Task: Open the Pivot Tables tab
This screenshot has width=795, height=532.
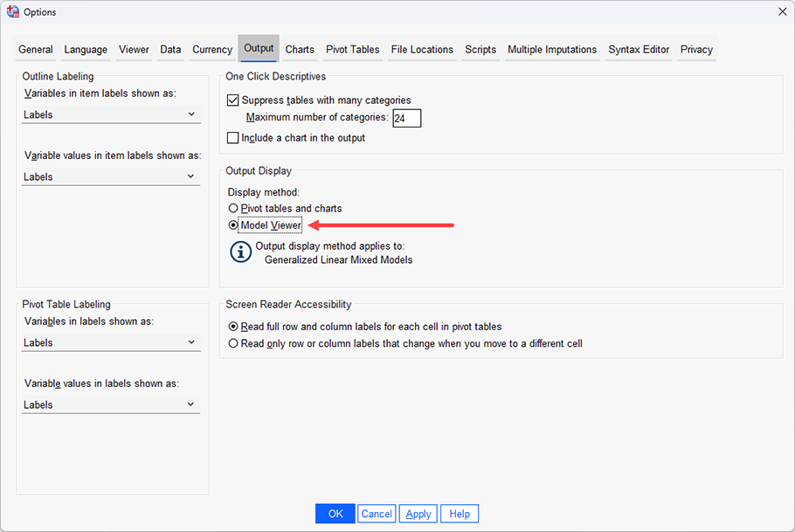Action: tap(352, 50)
